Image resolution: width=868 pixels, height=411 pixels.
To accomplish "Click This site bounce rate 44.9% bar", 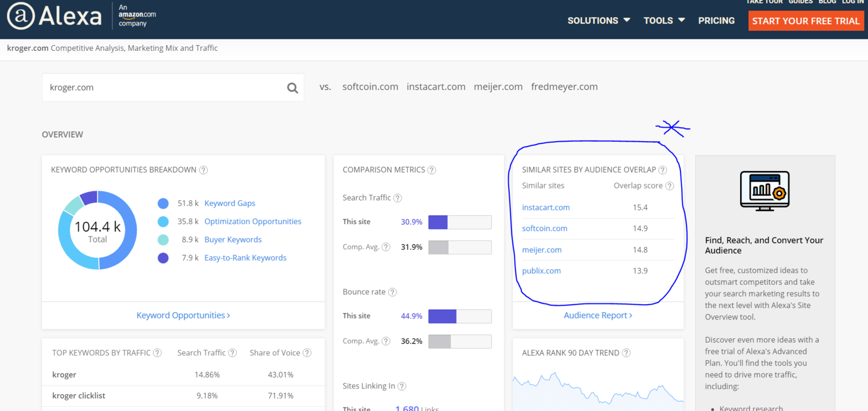I will (460, 316).
